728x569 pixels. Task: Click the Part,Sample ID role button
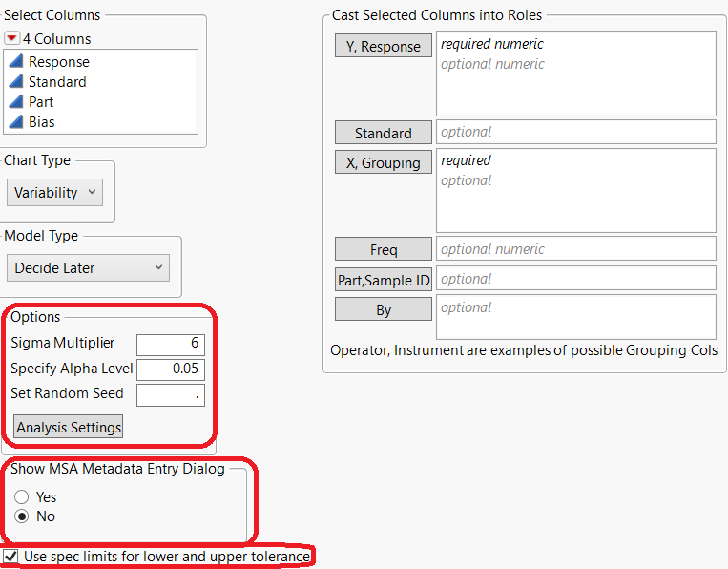(384, 280)
